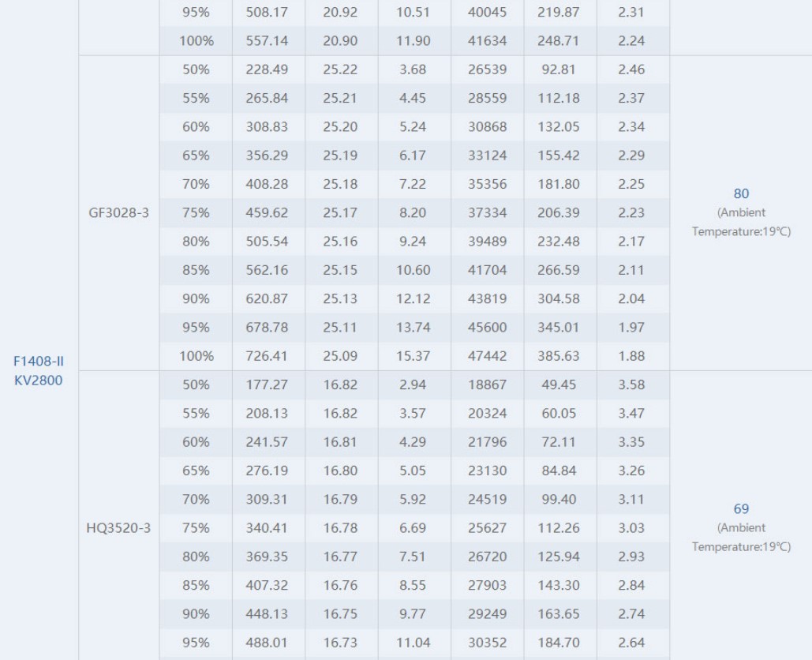Viewport: 812px width, 660px height.
Task: Select the 75% throttle cell for GF3028-3
Action: pos(196,213)
